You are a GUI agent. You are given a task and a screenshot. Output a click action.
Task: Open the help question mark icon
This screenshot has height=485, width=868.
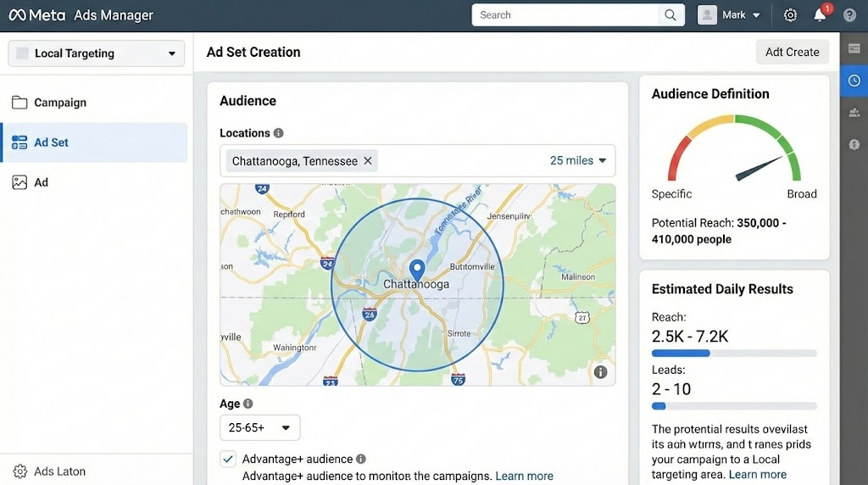849,15
